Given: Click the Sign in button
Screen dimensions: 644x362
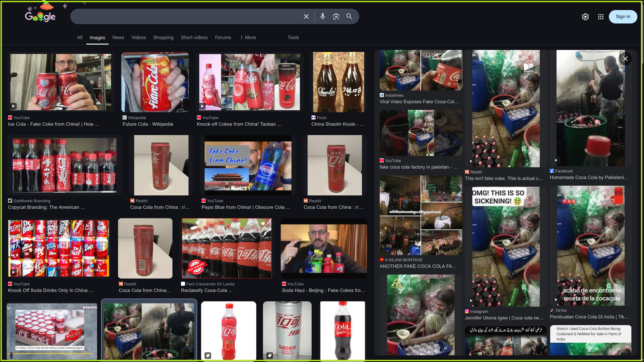Looking at the screenshot, I should [x=623, y=16].
